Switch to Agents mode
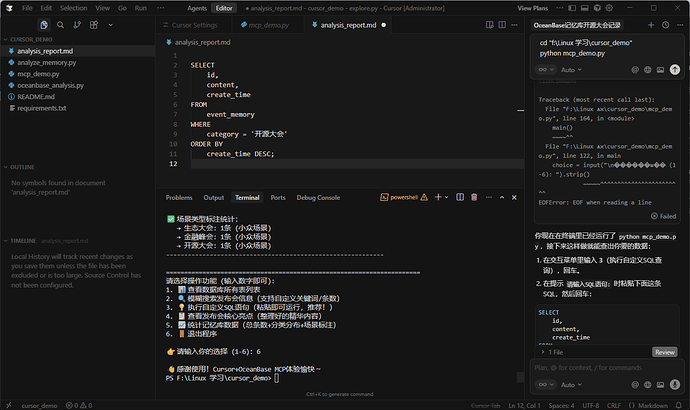690x410 pixels. coord(196,7)
